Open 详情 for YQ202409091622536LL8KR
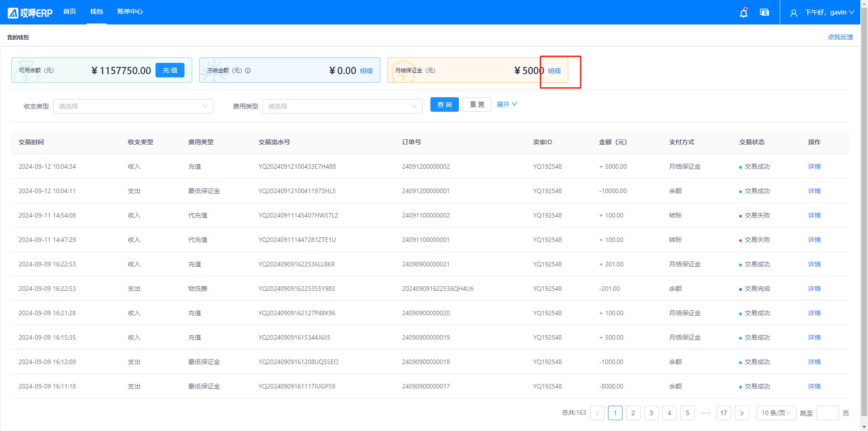This screenshot has width=868, height=431. pyautogui.click(x=814, y=264)
